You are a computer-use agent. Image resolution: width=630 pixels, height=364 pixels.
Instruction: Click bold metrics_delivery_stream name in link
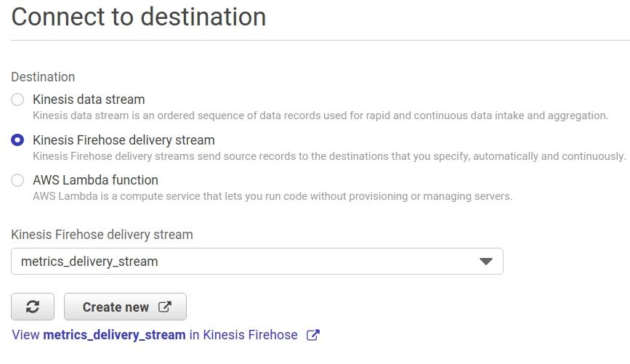pos(115,335)
